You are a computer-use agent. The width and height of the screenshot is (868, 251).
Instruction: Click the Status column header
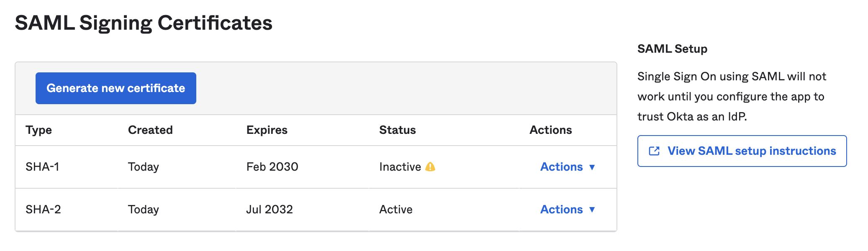(397, 130)
